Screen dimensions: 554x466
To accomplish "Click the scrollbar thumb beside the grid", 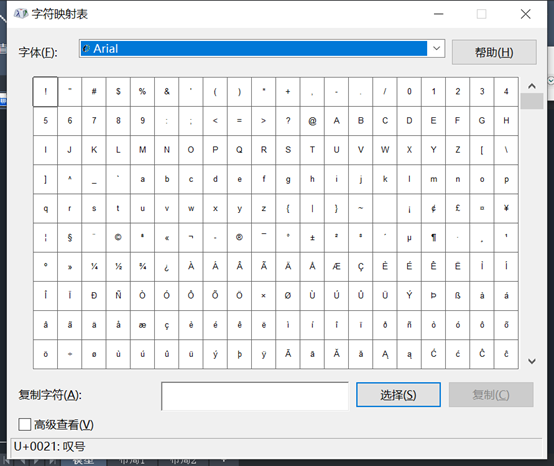I will [532, 101].
